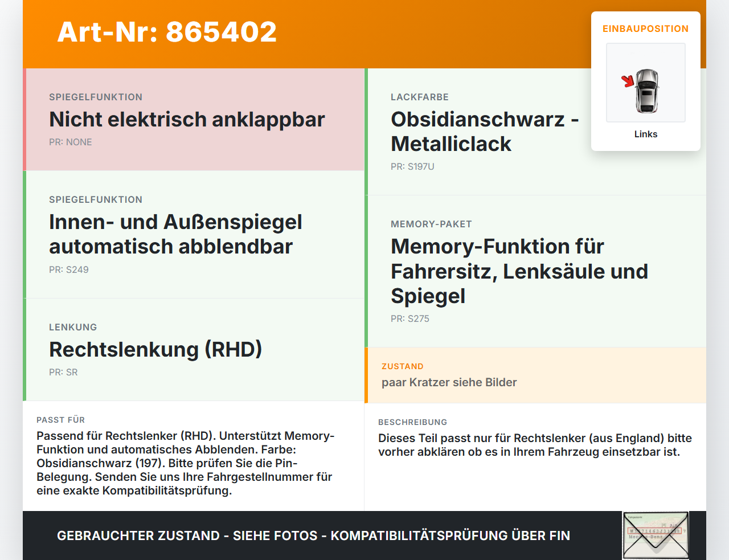Select paar Kratzer siehe Bilder text
This screenshot has width=729, height=560.
coord(449,382)
